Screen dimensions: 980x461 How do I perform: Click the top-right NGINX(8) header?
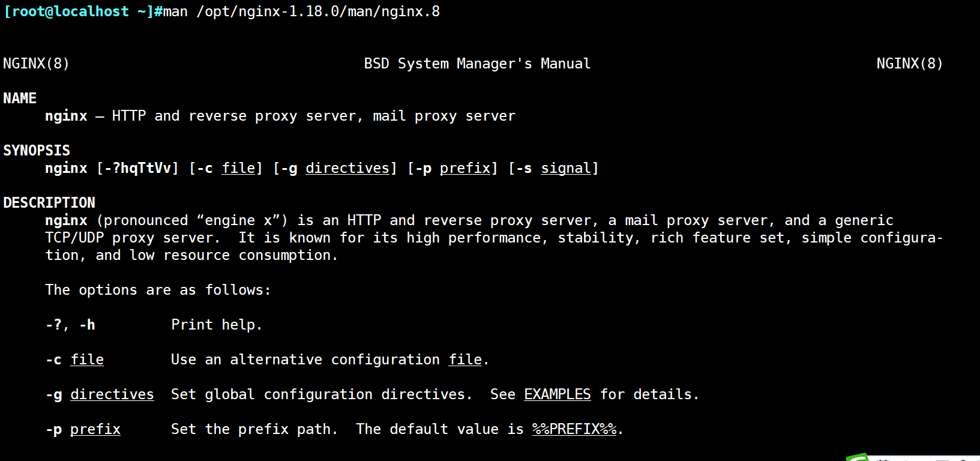coord(909,64)
